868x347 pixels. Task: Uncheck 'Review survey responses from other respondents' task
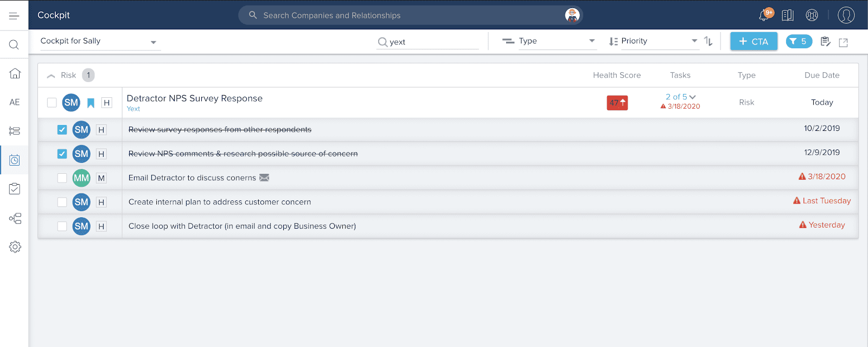pos(62,130)
